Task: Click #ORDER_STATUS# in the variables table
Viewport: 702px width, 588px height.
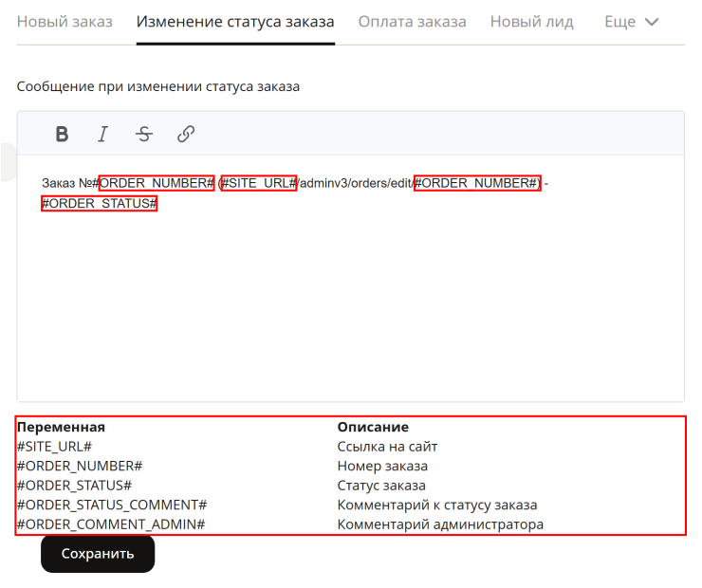Action: 74,486
